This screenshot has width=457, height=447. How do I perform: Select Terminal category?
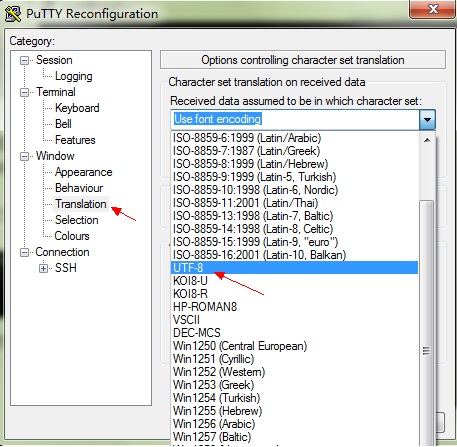click(56, 92)
